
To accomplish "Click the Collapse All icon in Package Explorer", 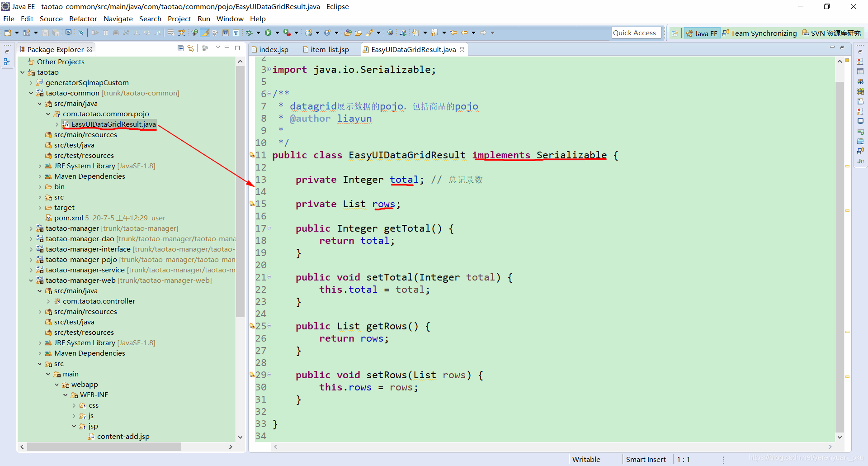I will 180,48.
